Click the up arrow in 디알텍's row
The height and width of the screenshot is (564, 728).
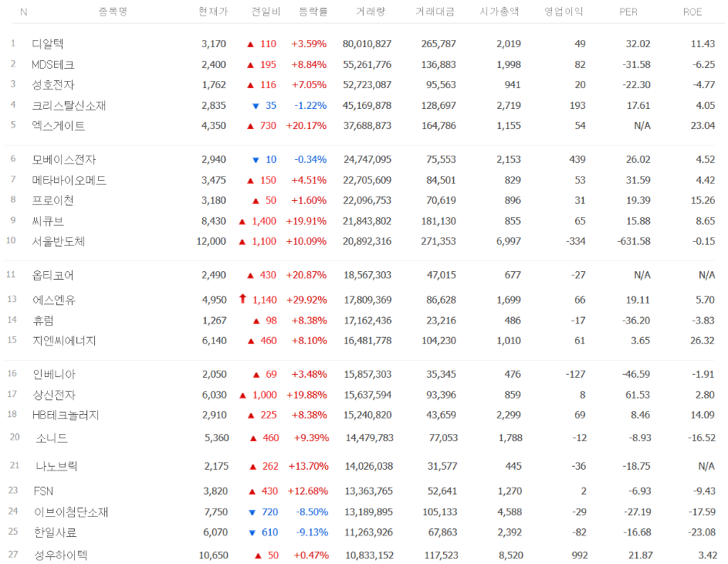tap(250, 44)
